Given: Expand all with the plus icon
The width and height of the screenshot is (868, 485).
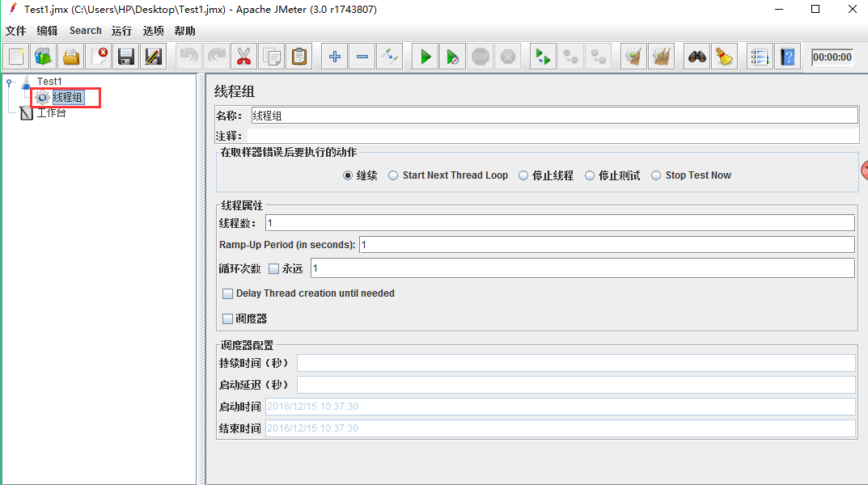Looking at the screenshot, I should [x=335, y=57].
